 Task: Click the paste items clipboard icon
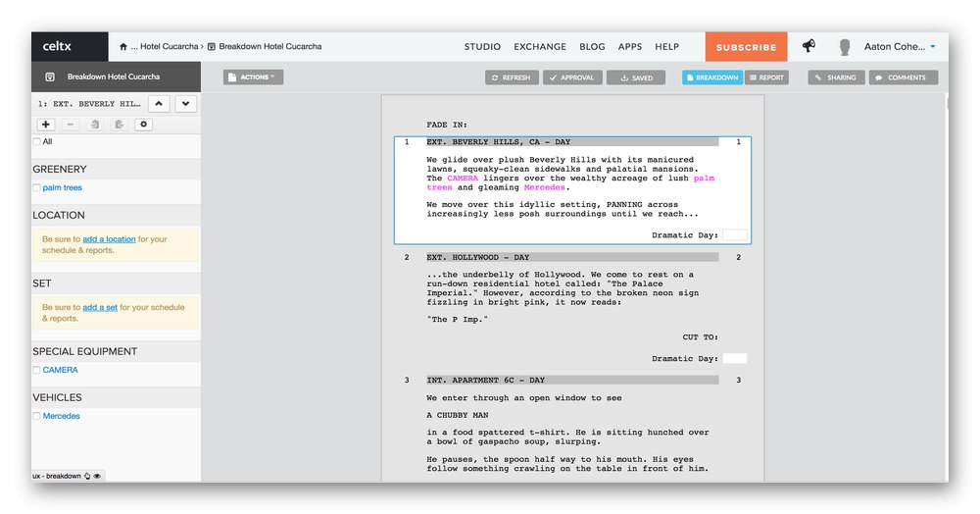coord(119,125)
